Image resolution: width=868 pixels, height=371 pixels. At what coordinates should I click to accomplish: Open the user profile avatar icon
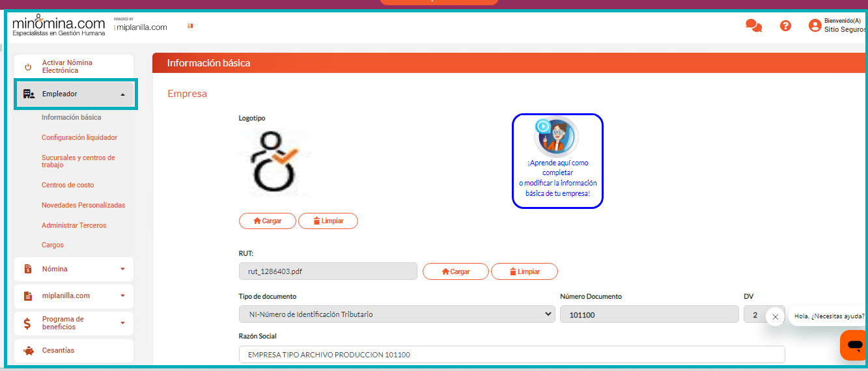[815, 25]
